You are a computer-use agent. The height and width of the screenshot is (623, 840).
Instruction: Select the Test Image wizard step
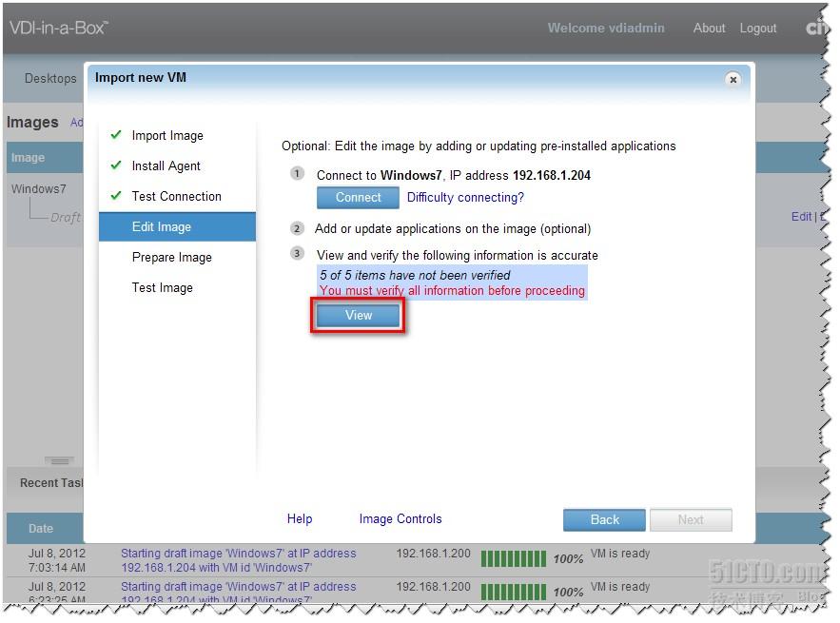coord(163,287)
